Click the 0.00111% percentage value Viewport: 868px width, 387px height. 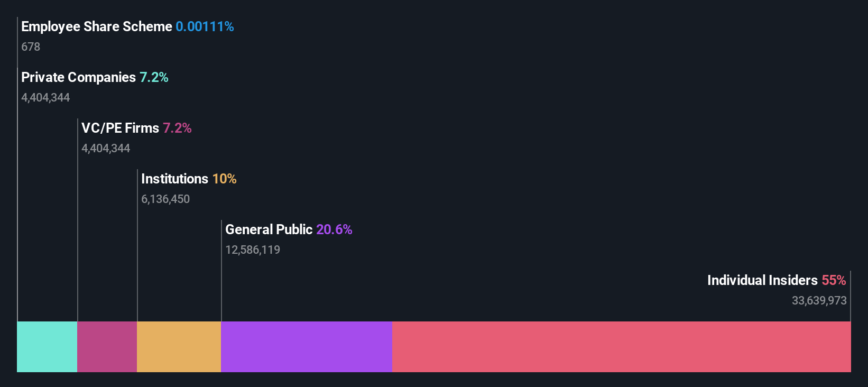coord(205,26)
